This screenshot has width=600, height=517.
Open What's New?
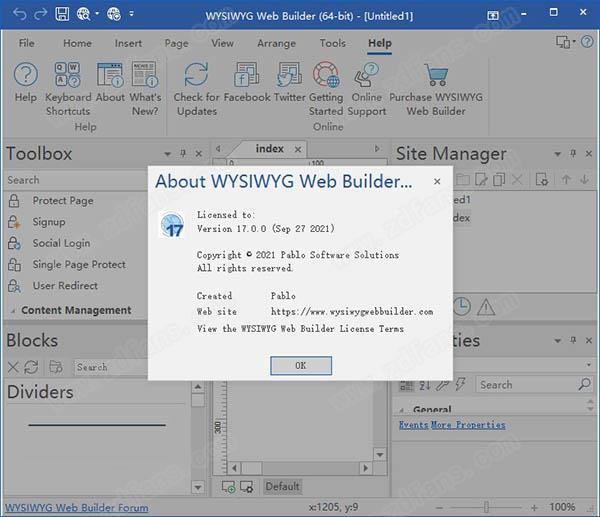[145, 89]
